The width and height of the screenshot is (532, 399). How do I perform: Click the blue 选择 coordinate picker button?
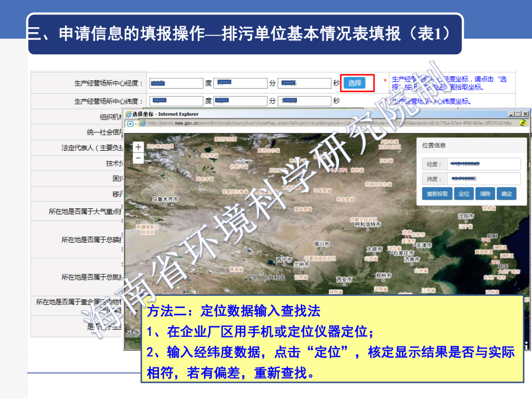point(354,83)
